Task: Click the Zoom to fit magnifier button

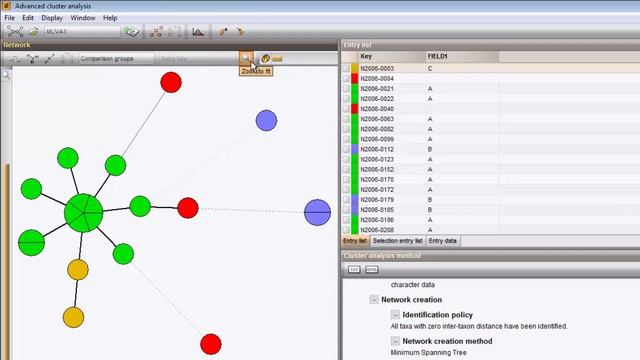Action: (x=246, y=59)
